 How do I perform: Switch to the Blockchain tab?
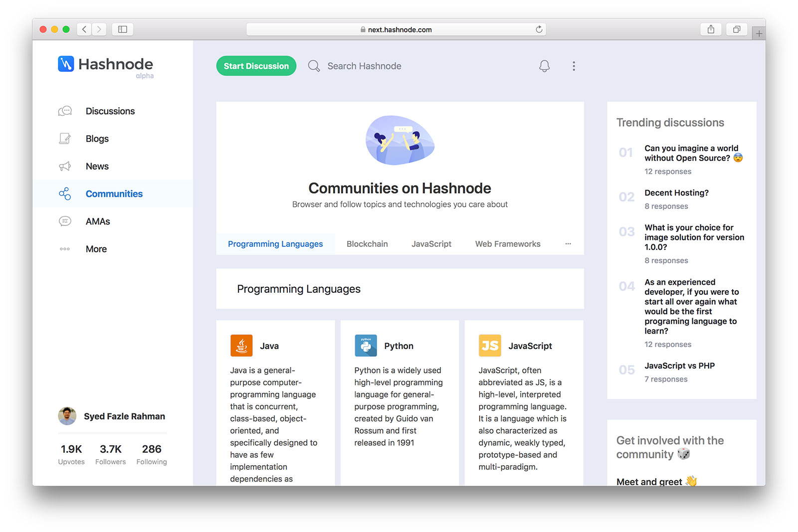367,244
